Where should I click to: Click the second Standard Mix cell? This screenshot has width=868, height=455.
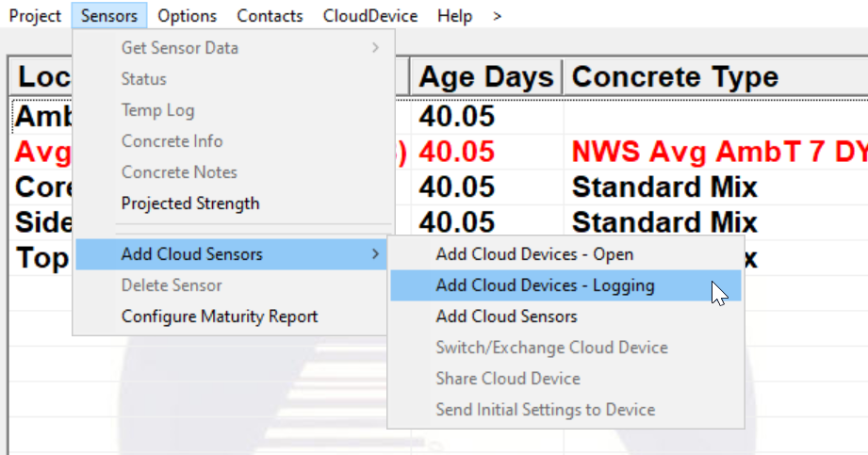(664, 222)
